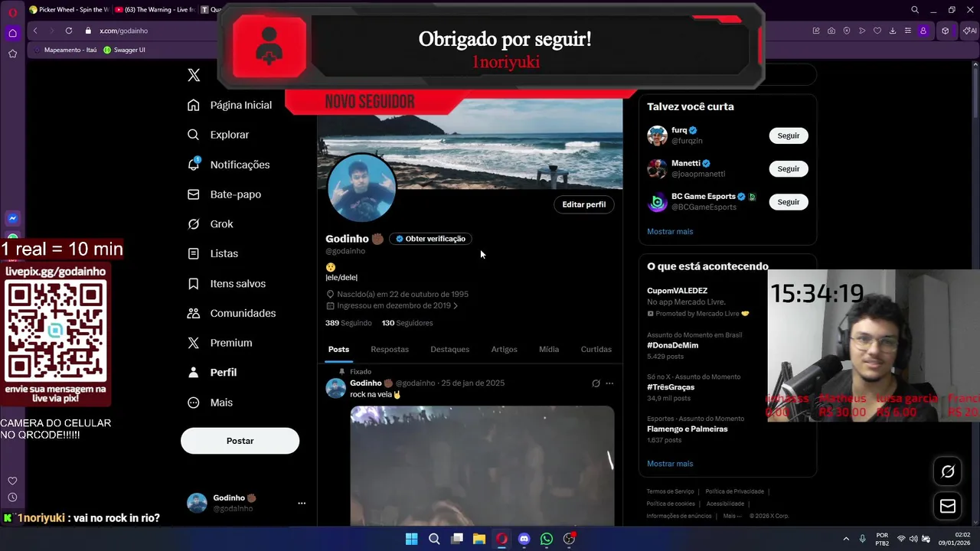Switch to the Artigos tab
980x551 pixels.
coord(504,349)
